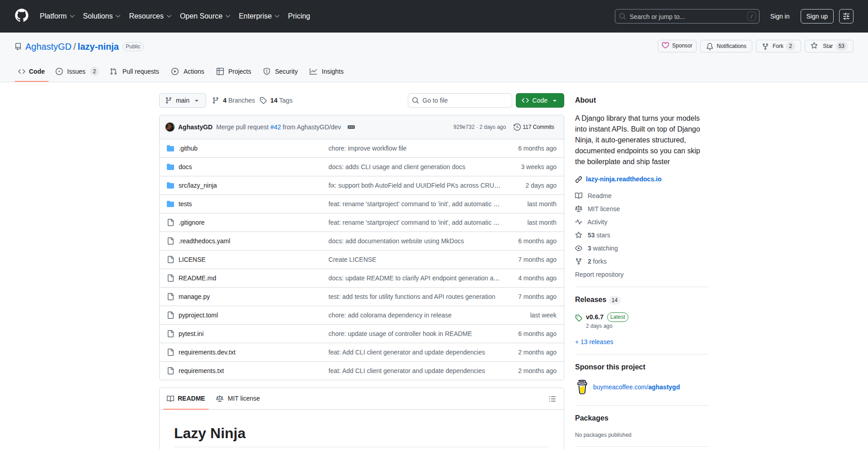Expand the Platform menu
The image size is (868, 449).
pyautogui.click(x=57, y=16)
